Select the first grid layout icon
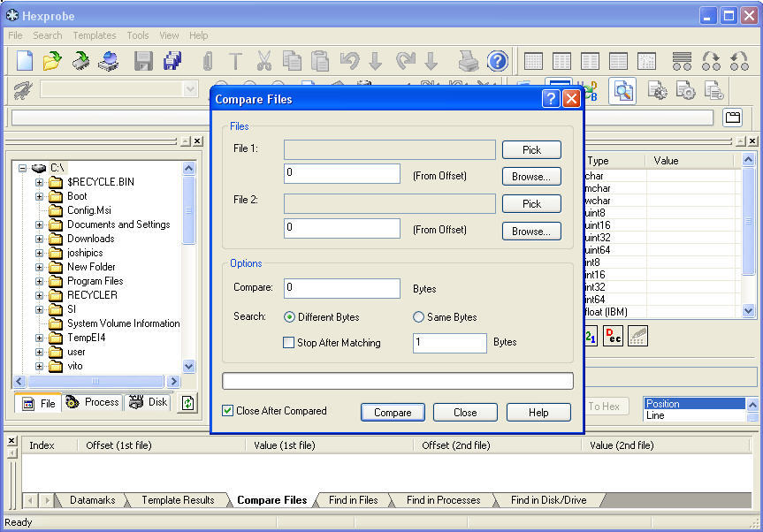The image size is (763, 532). pos(533,61)
